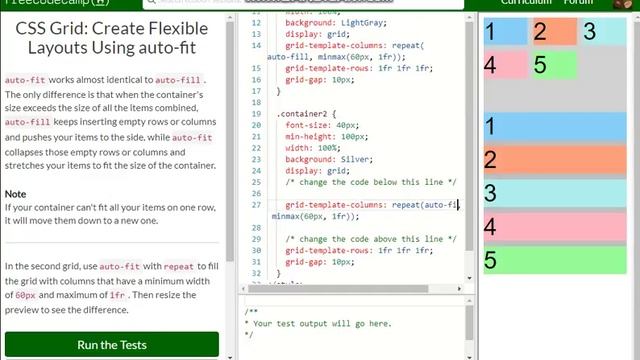Open the Forum link in the top bar

578,2
